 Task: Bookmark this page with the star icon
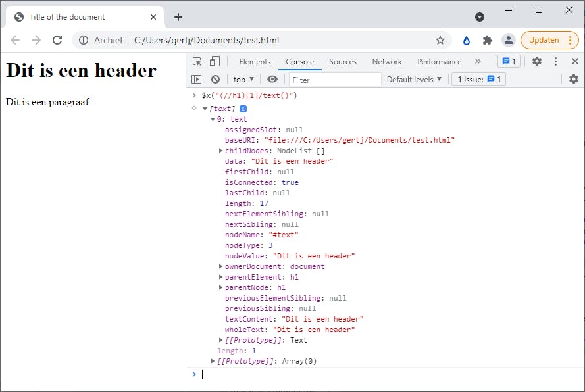click(440, 40)
